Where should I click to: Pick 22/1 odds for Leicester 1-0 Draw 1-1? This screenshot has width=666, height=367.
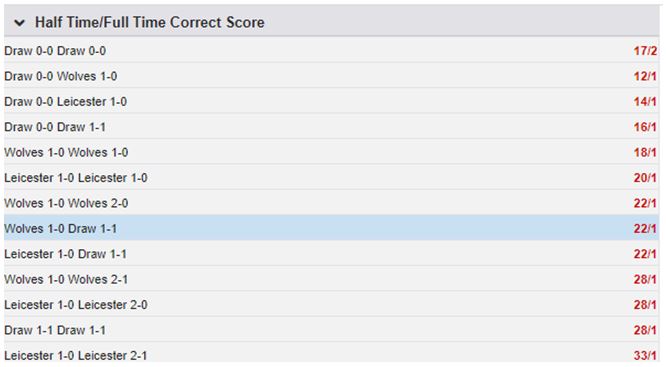click(x=645, y=254)
